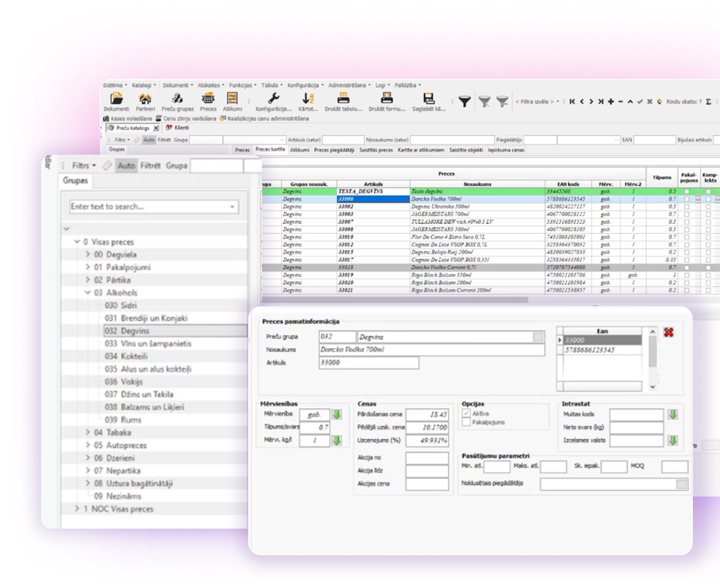Collapse the 03 Alkohols tree group

point(88,293)
